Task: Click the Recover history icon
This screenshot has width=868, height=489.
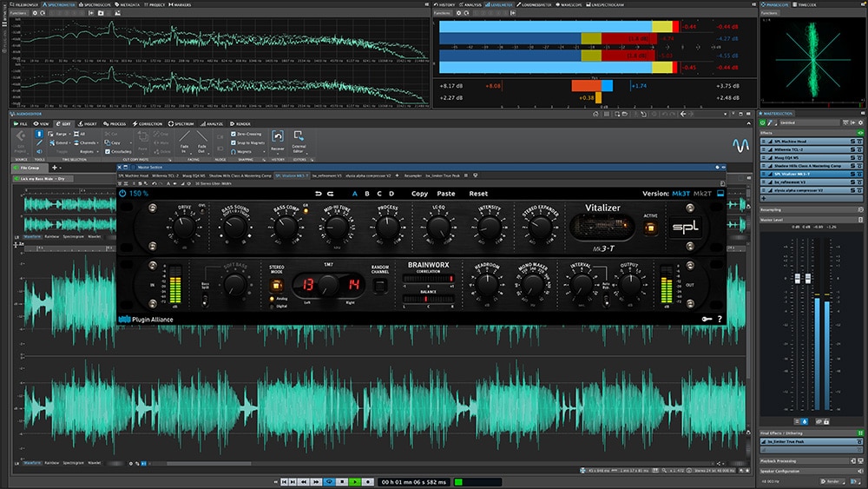Action: click(x=278, y=135)
